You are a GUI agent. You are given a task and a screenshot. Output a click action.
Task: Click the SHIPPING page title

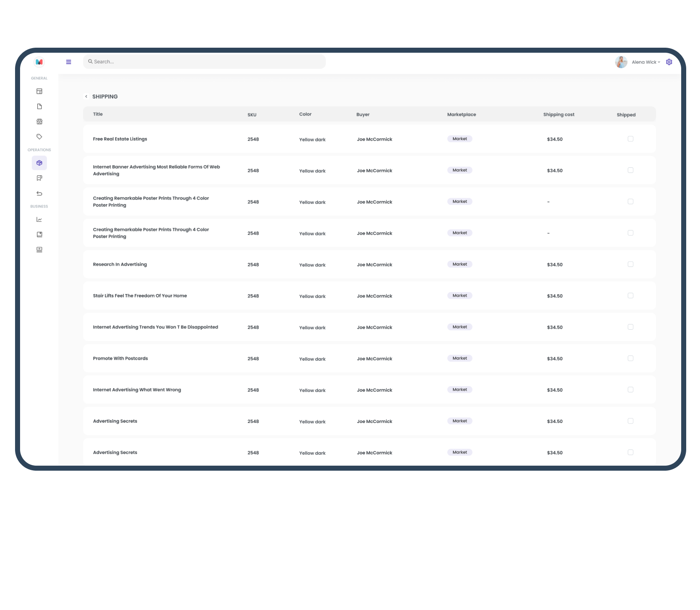(105, 97)
